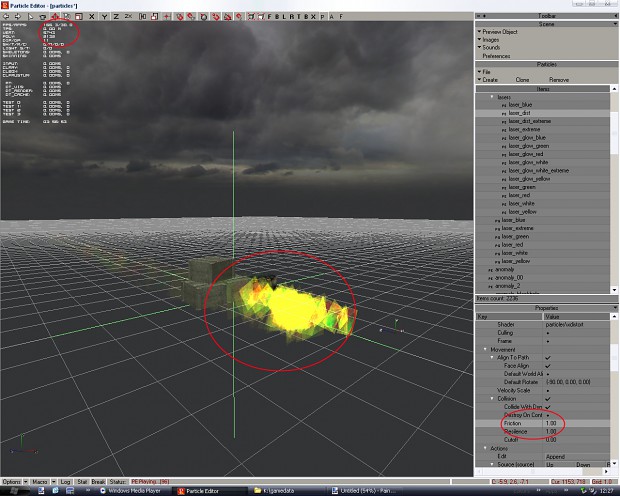Viewport: 620px width, 496px height.
Task: Click the A arcball camera button
Action: pyautogui.click(x=331, y=17)
